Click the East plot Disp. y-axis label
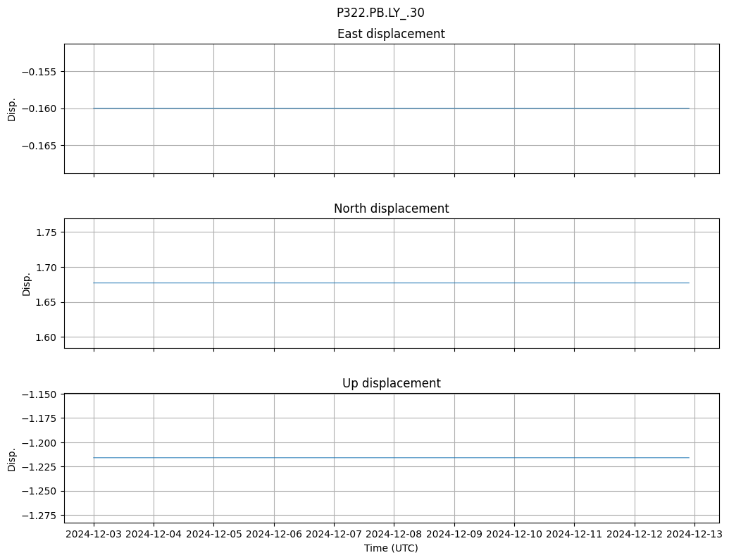Viewport: 729px width, 560px height. (x=12, y=108)
